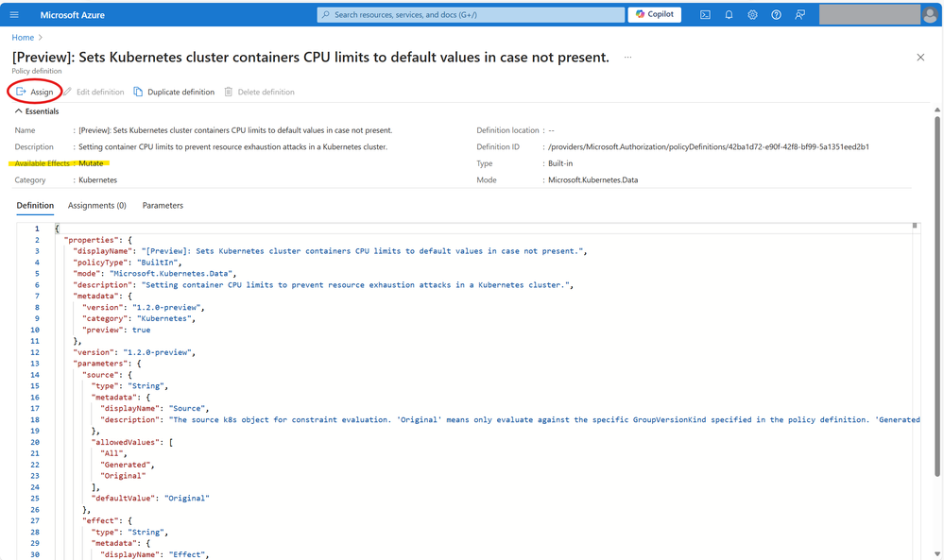The width and height of the screenshot is (944, 560).
Task: Switch to the Assignments (0) tab
Action: [97, 205]
